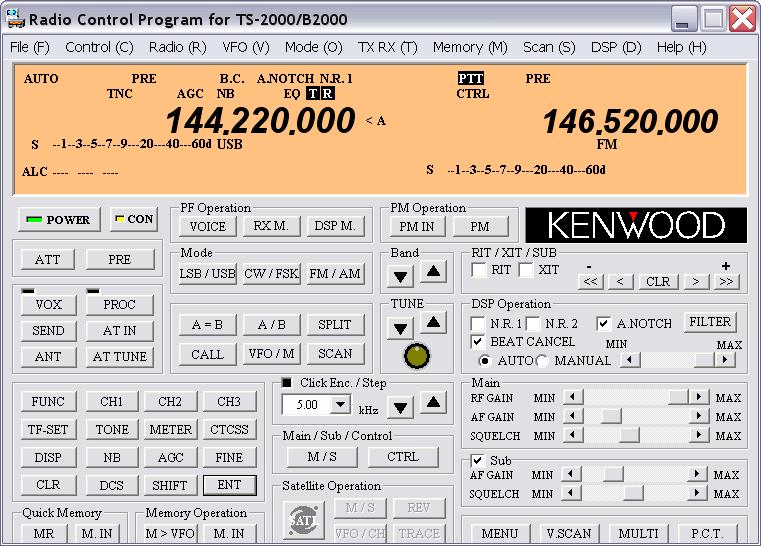Click the SATL satellite icon button
The image size is (761, 546).
pos(303,520)
